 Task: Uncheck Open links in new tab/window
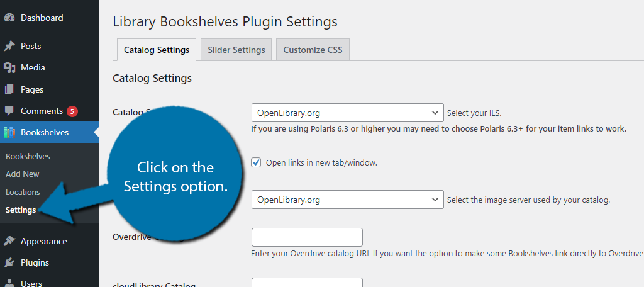257,163
